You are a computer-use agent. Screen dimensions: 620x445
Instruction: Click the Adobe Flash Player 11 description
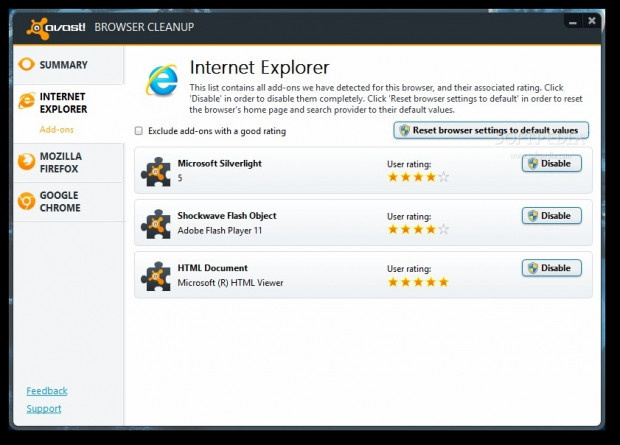(x=219, y=231)
